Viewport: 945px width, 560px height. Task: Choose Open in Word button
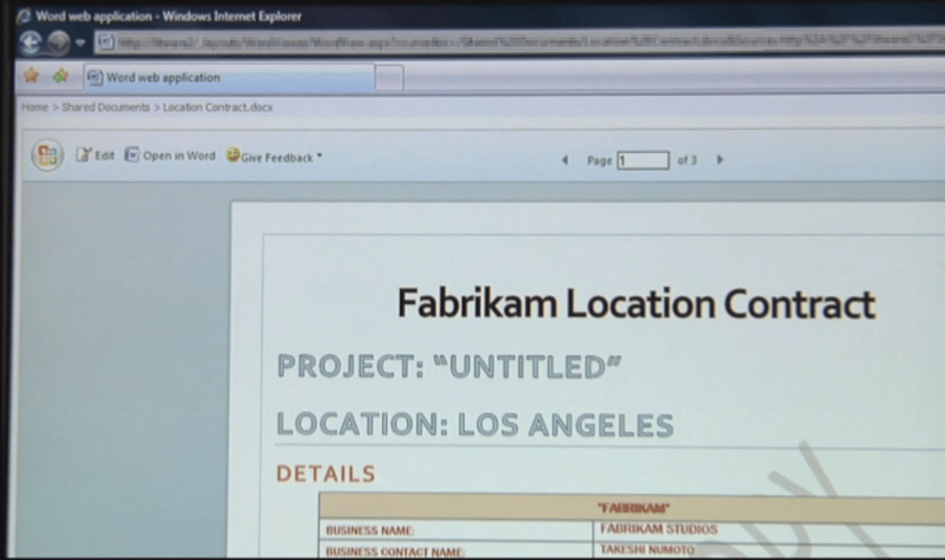[179, 156]
